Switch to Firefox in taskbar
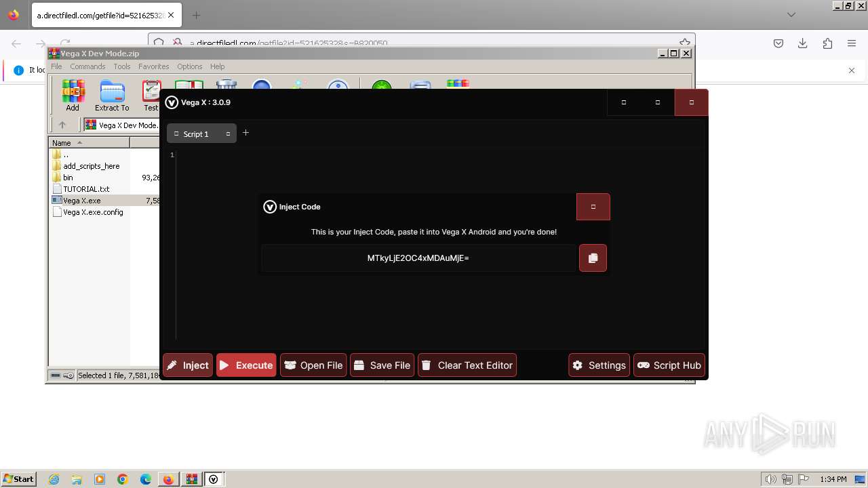 click(168, 479)
